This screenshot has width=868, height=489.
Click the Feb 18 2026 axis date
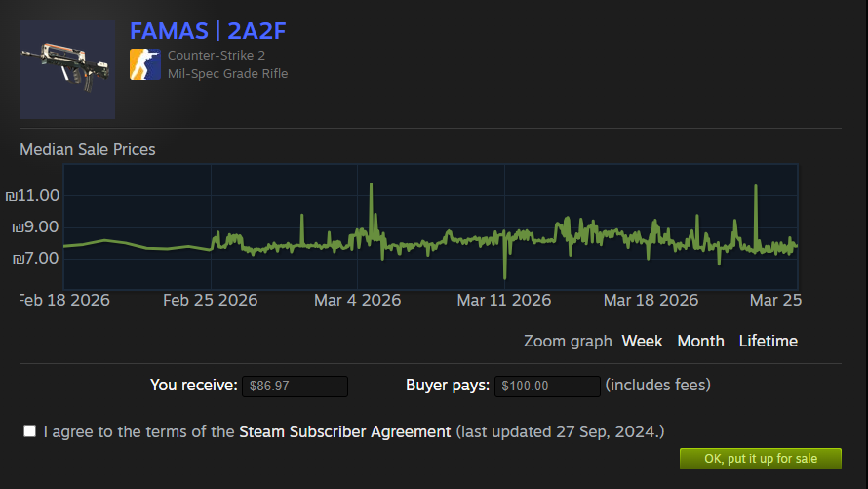(x=64, y=300)
